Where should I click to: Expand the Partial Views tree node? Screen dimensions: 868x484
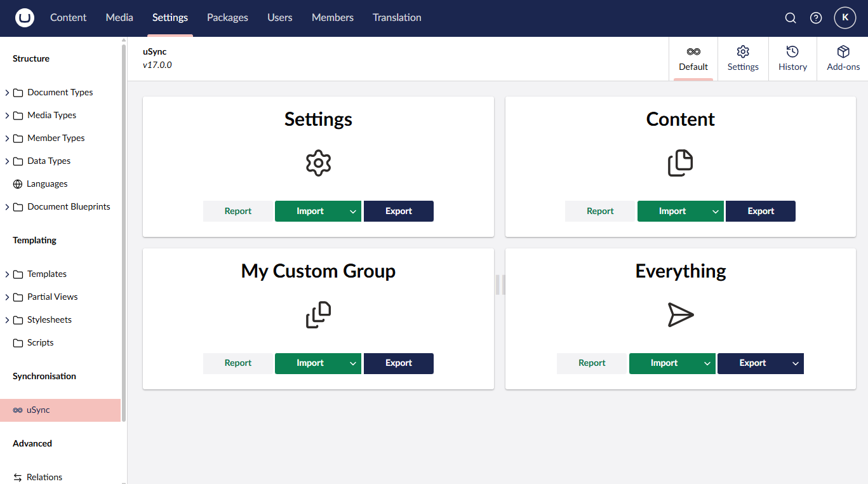coord(7,297)
